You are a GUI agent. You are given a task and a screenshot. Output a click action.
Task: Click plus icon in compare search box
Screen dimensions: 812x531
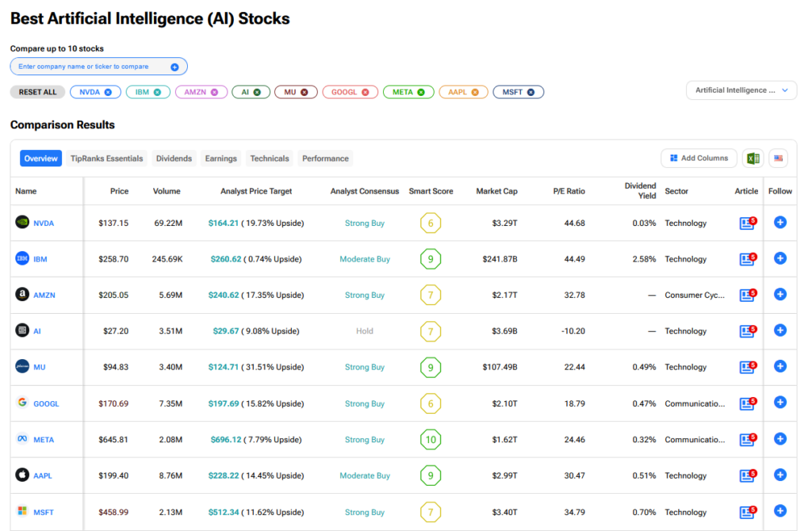point(174,67)
